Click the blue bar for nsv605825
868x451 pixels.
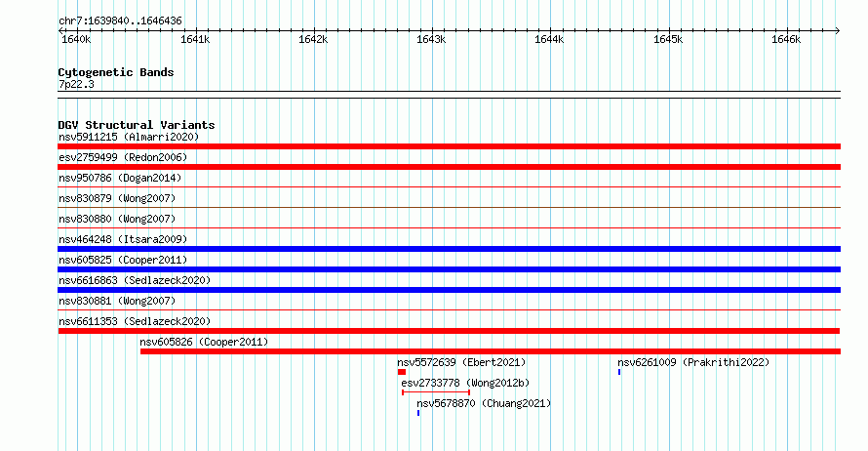click(x=449, y=269)
